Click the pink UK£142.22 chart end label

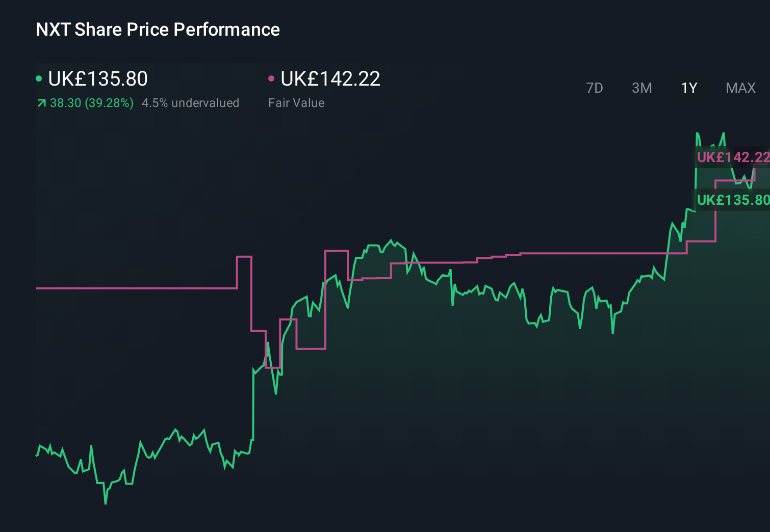pos(732,157)
